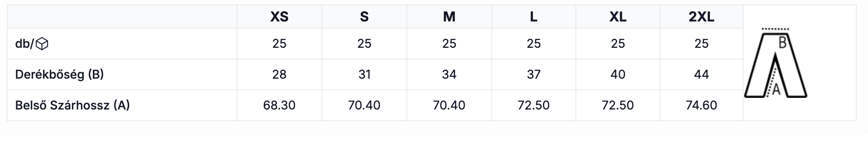Select the XL size column header
The image size is (868, 146).
[x=618, y=17]
